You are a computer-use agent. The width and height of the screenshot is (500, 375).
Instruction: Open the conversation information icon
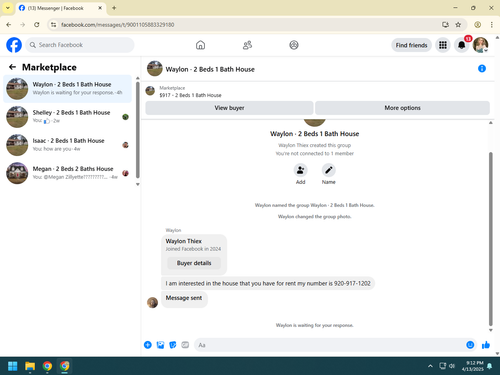click(x=482, y=68)
